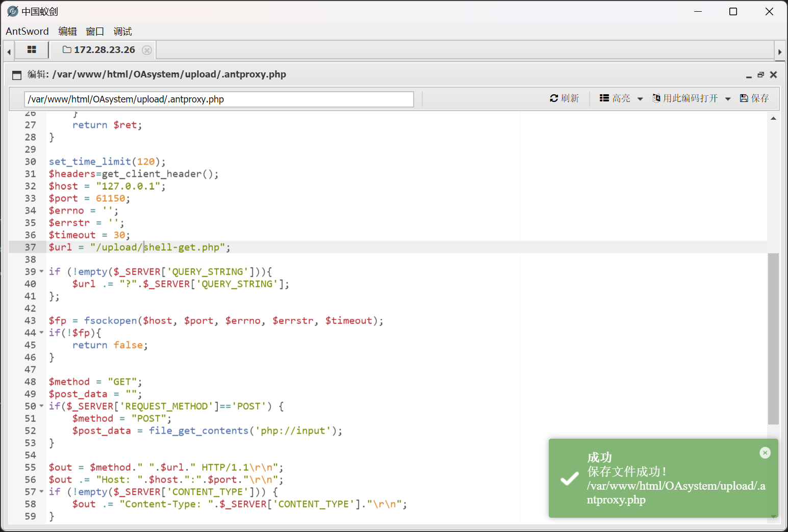Click "return false" on line 45
The image size is (788, 532).
pyautogui.click(x=108, y=345)
